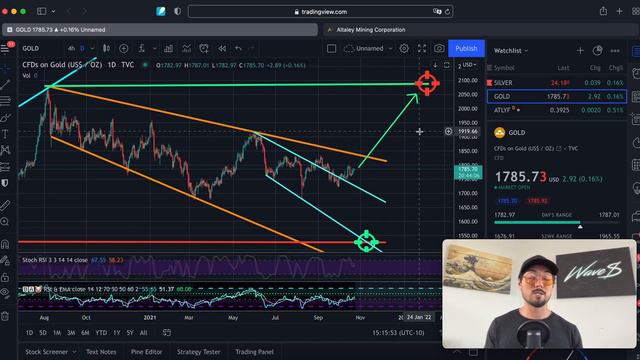Screen dimensions: 640x360
Task: Open the Stock Screener tab
Action: 47,352
